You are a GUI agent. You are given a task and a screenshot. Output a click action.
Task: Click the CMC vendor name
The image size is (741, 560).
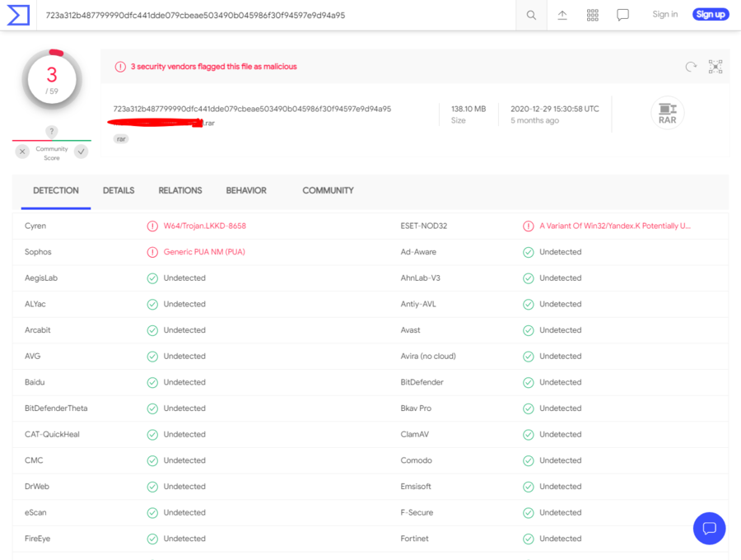(34, 460)
